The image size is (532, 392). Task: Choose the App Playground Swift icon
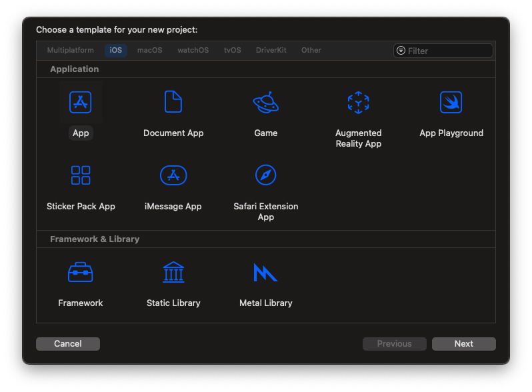(451, 102)
